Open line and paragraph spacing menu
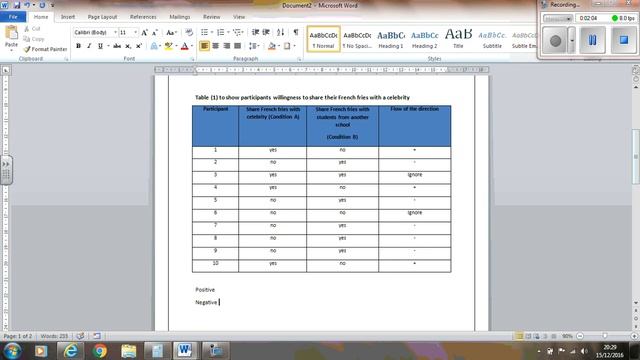Viewport: 640px width, 360px height. [x=254, y=46]
